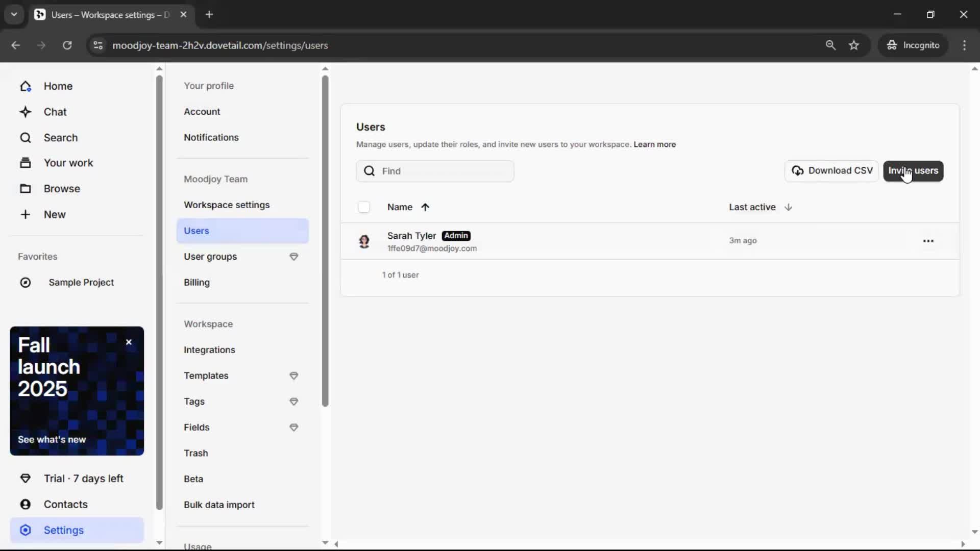Click the Learn more link
The image size is (980, 551).
654,144
